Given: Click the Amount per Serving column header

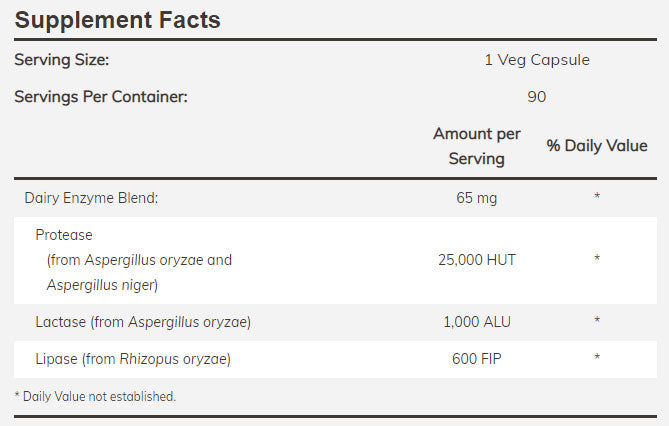Looking at the screenshot, I should pos(477,146).
